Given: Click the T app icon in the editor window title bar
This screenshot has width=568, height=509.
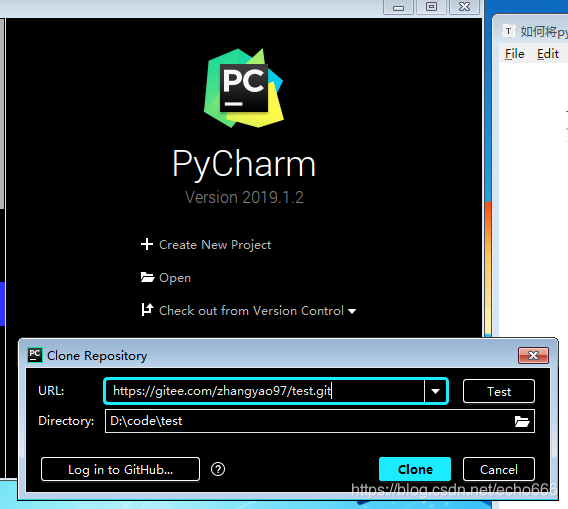Looking at the screenshot, I should [x=509, y=31].
